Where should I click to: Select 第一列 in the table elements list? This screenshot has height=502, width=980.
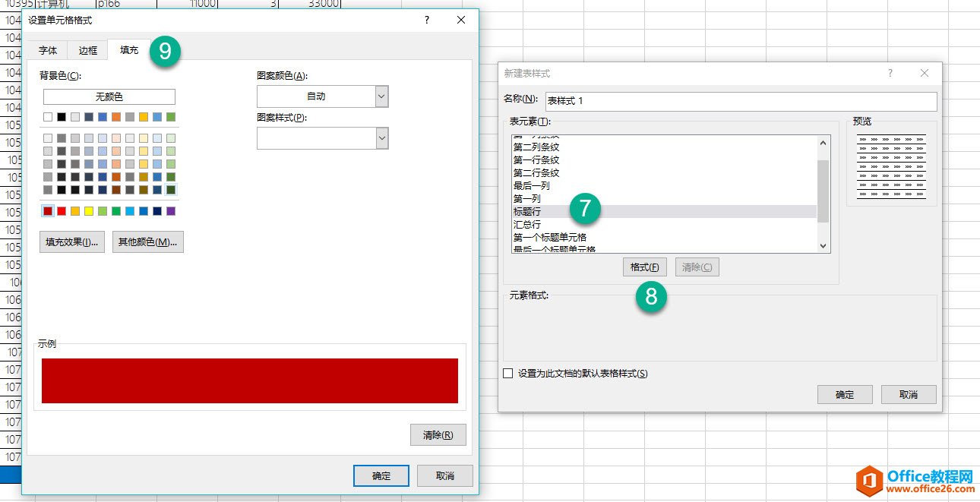coord(547,197)
